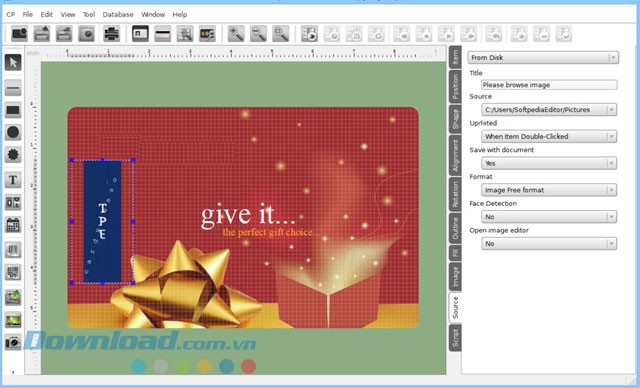Open the Window menu
Image resolution: width=640 pixels, height=388 pixels.
click(x=153, y=14)
